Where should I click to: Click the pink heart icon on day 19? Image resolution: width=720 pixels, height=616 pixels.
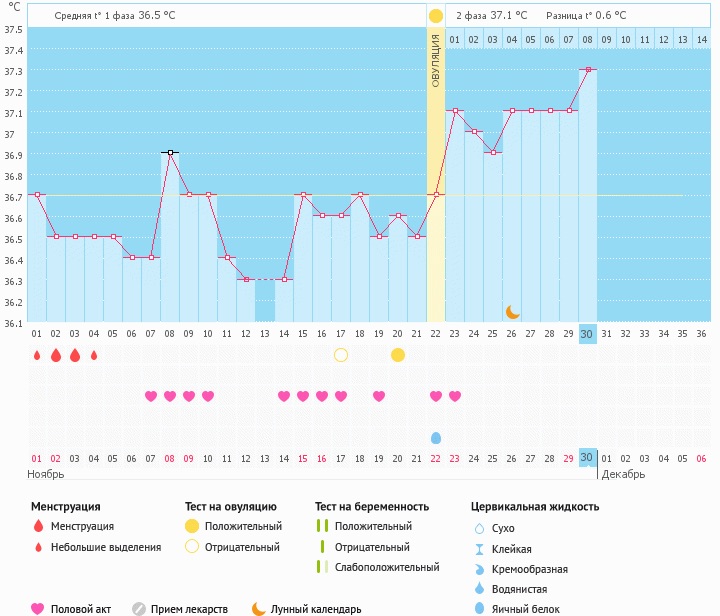379,396
